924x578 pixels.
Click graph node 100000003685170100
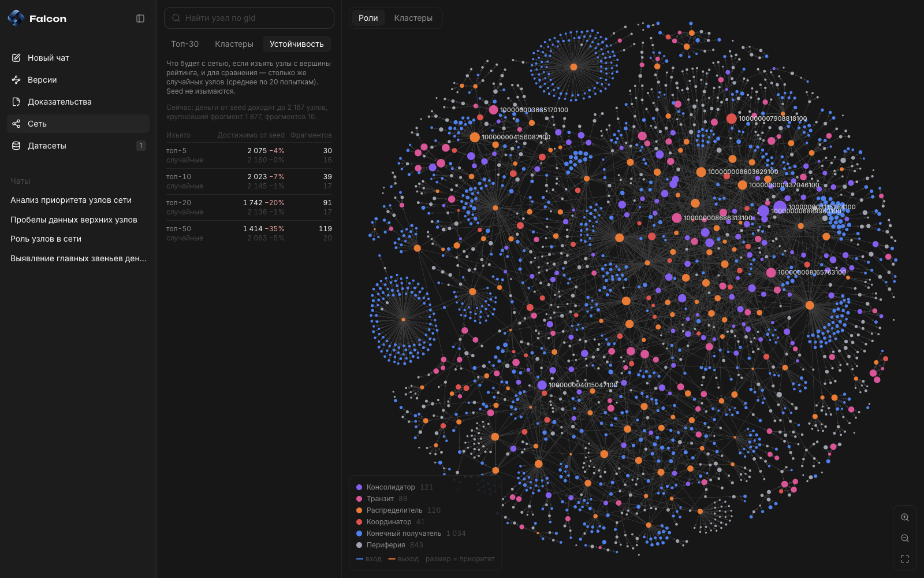point(493,110)
